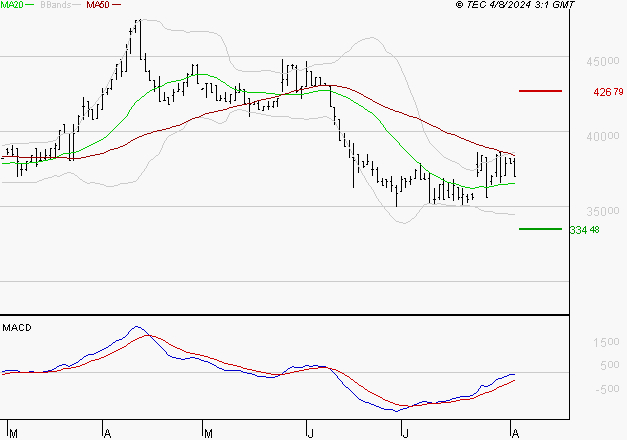Click the first A month marker

click(x=107, y=434)
